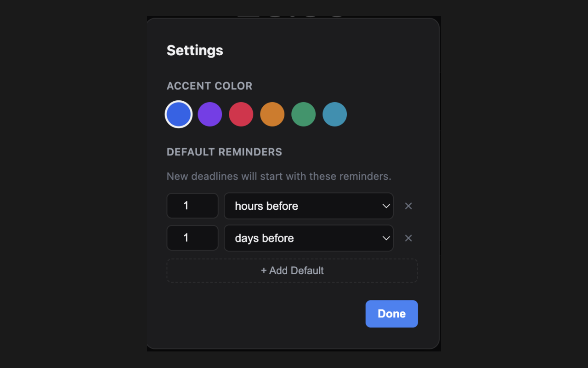Set accent color to green
588x368 pixels.
click(304, 114)
